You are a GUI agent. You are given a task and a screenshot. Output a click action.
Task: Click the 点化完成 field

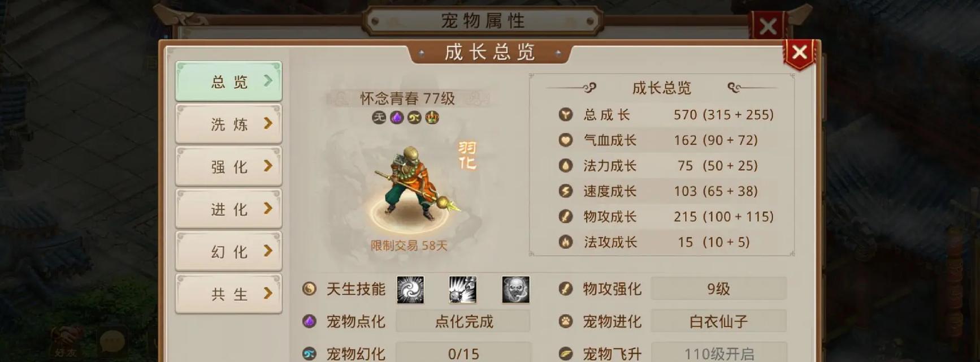463,322
